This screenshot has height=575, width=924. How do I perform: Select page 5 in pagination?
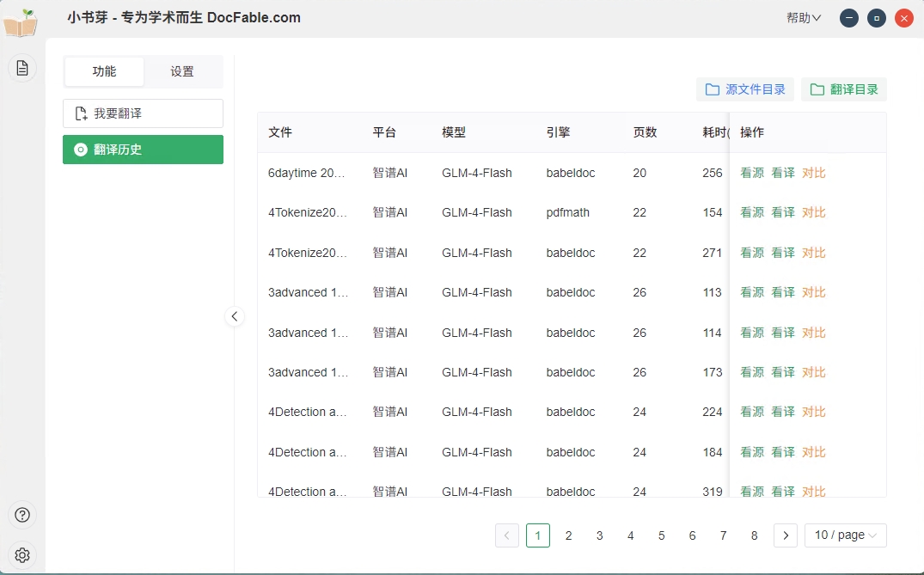pyautogui.click(x=662, y=535)
